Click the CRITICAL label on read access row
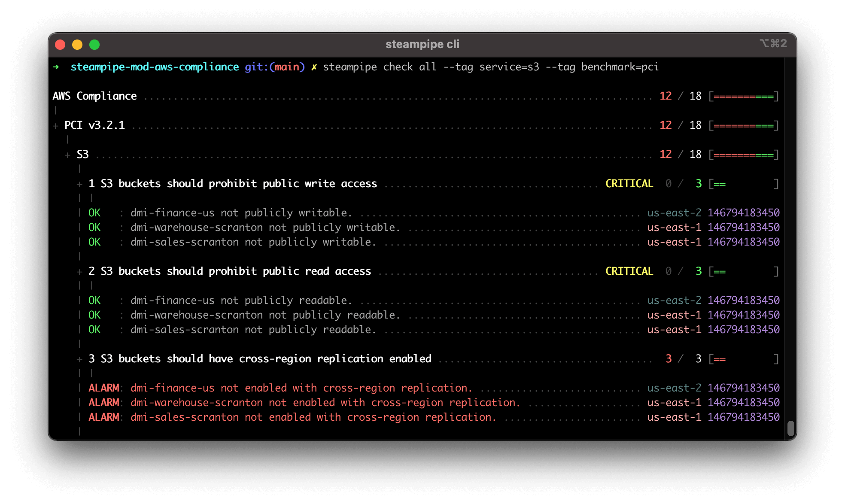 [x=629, y=271]
